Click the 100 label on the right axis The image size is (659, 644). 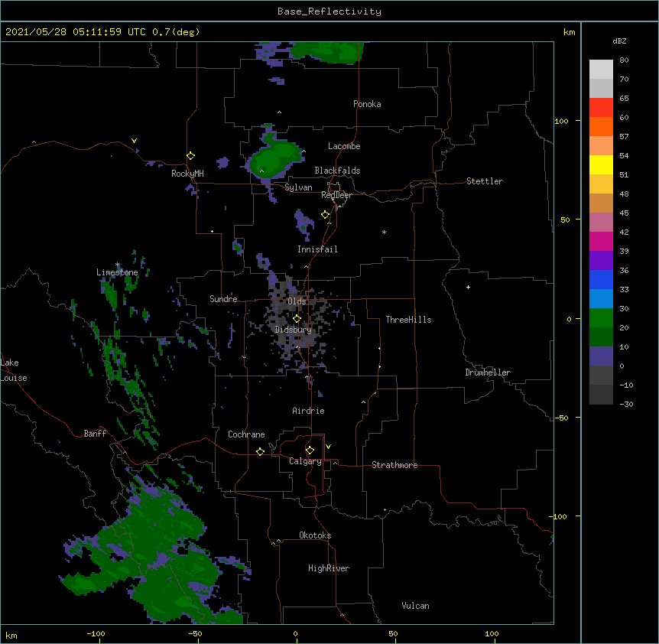[561, 121]
